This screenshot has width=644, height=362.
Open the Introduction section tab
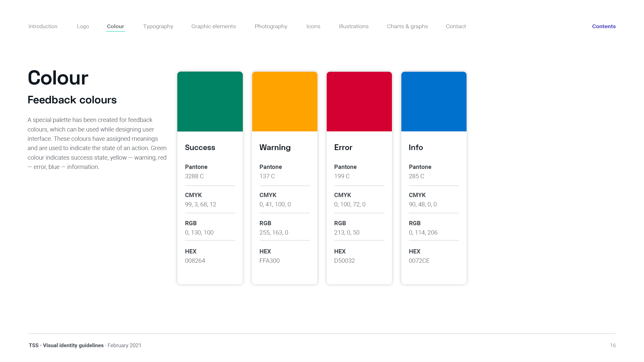[x=43, y=26]
